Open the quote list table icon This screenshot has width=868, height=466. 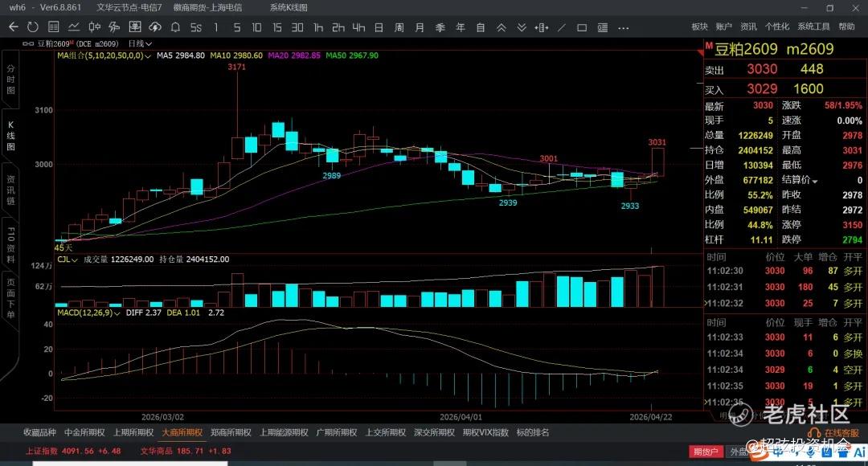[54, 27]
